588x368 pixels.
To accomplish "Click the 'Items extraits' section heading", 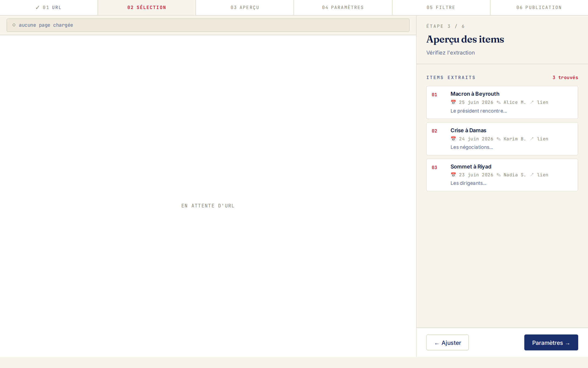I will coord(451,77).
